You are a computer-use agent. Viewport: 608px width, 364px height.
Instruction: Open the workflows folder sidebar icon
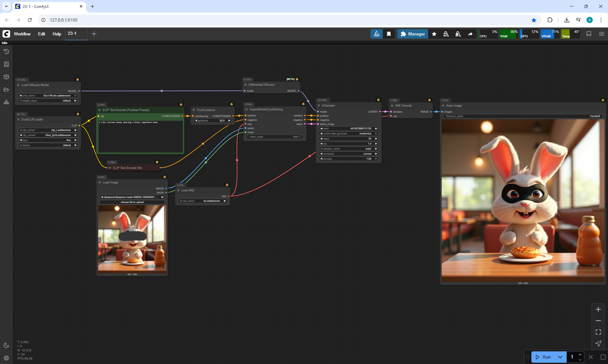[6, 89]
